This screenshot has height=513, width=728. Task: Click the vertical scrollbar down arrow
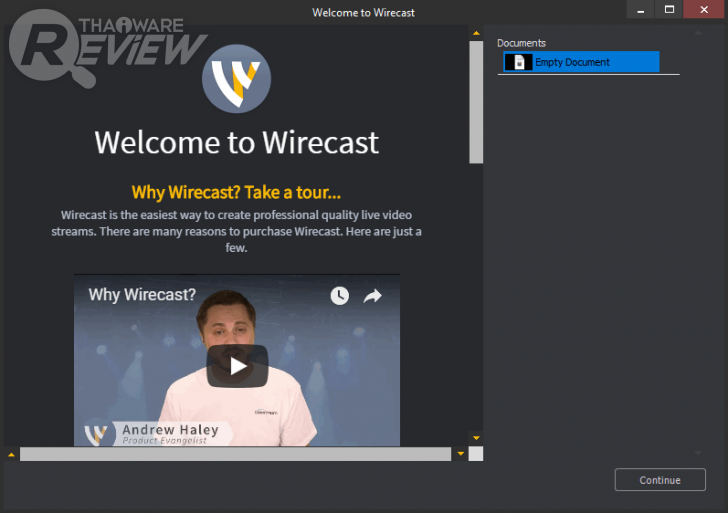tap(476, 438)
